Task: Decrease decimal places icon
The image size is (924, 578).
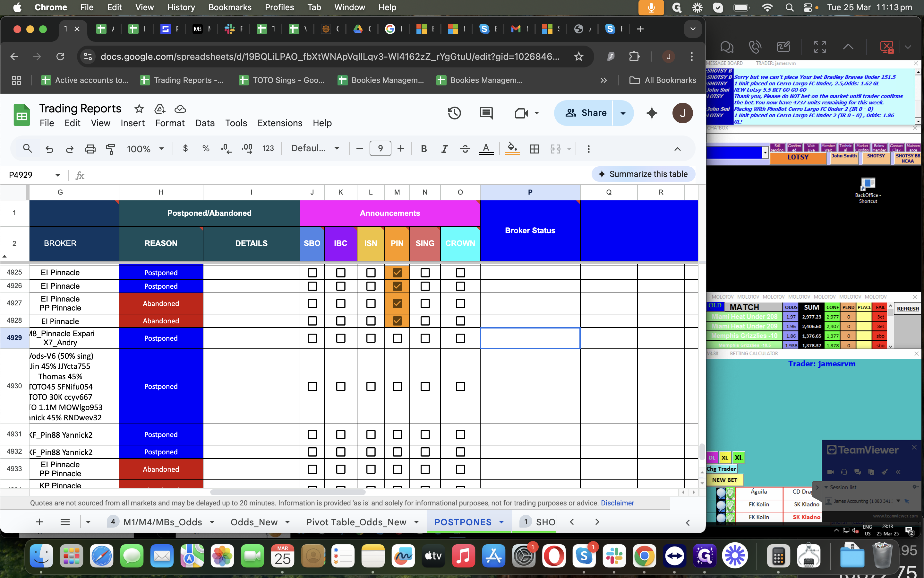Action: [x=226, y=148]
